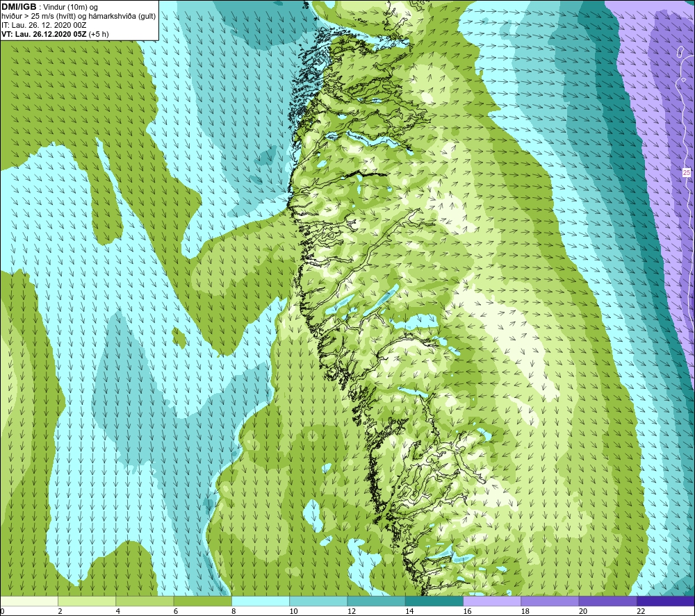Click the '25' contour label on the map

(x=686, y=173)
